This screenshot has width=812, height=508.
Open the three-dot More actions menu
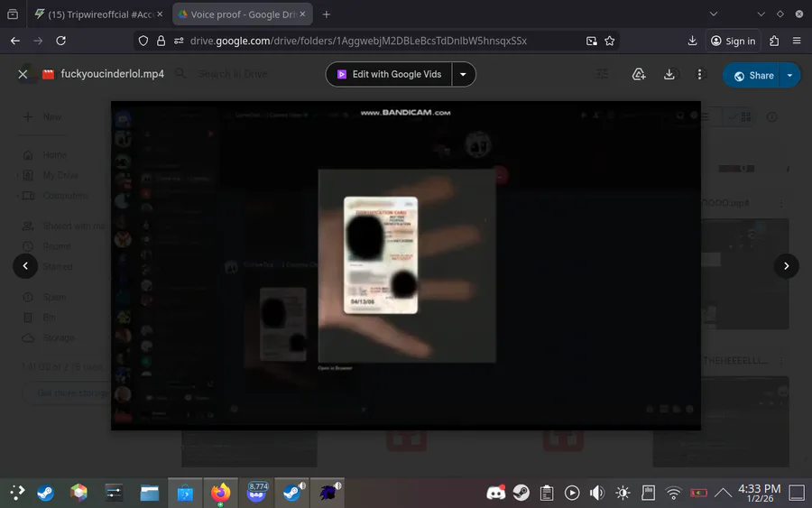(699, 74)
